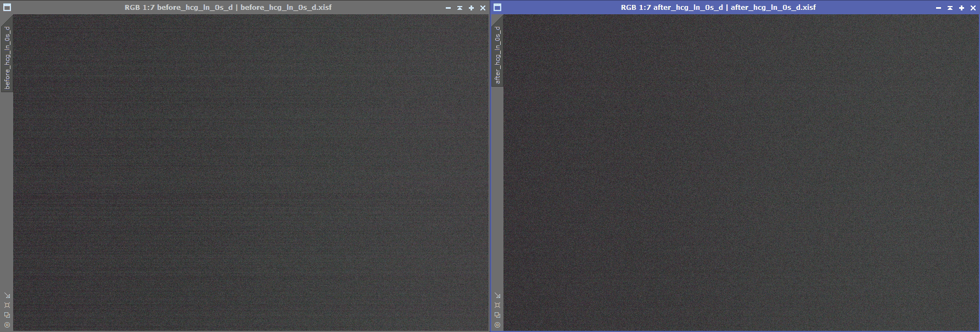Open window menu icon of before_hcg window

click(x=7, y=8)
